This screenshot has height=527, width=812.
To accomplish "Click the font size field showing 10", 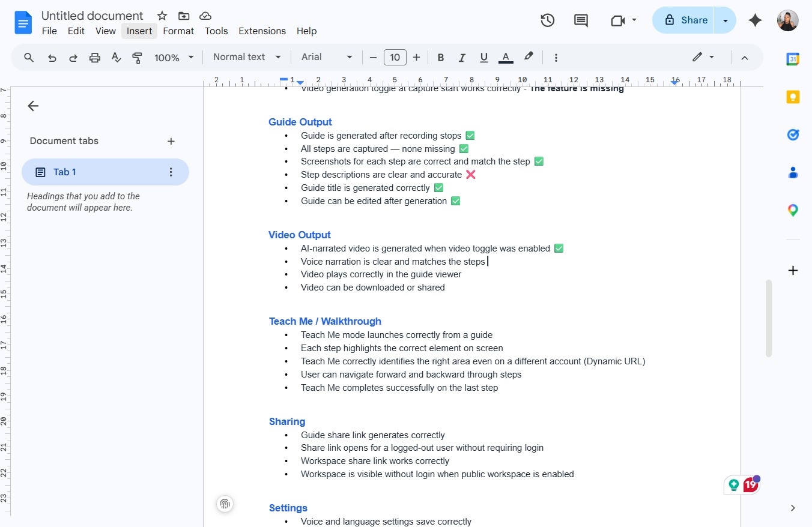I will point(395,58).
